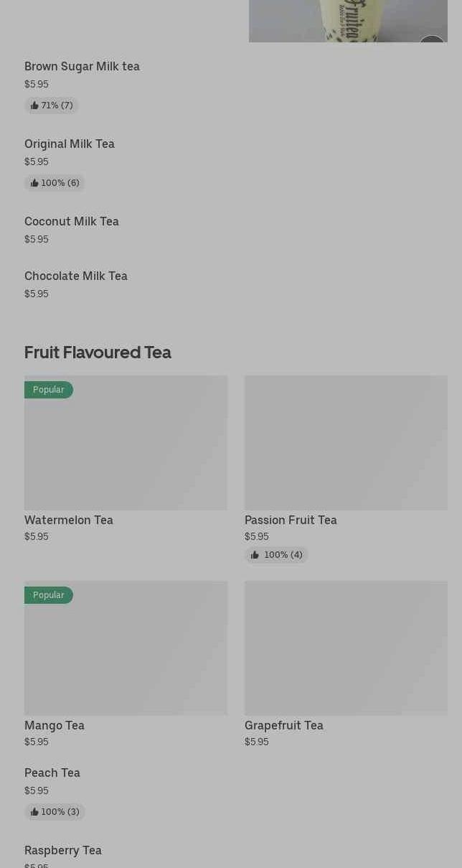Click the Fruit Flavoured Tea section heading
Image resolution: width=462 pixels, height=868 pixels.
98,353
